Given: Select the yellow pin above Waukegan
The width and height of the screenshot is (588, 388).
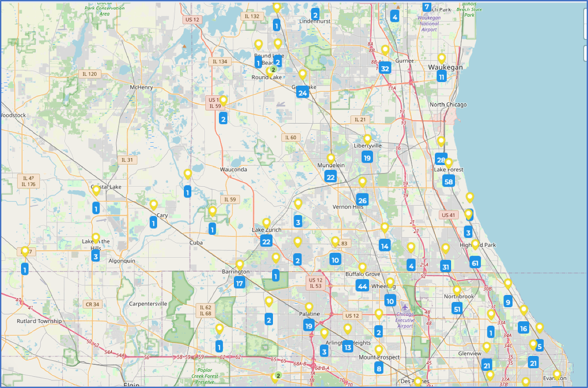Looking at the screenshot, I should (x=441, y=58).
